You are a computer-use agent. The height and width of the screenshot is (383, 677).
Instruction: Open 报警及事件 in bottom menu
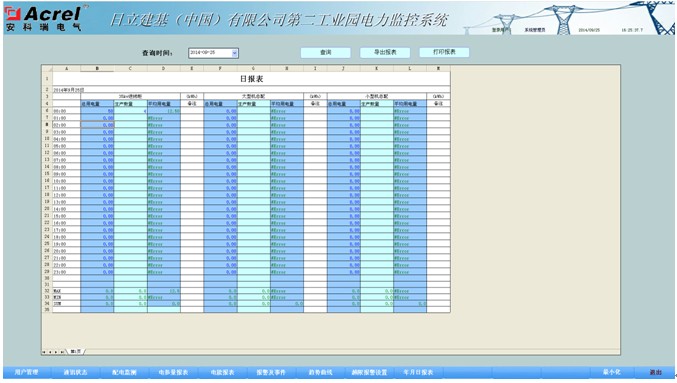(x=271, y=372)
